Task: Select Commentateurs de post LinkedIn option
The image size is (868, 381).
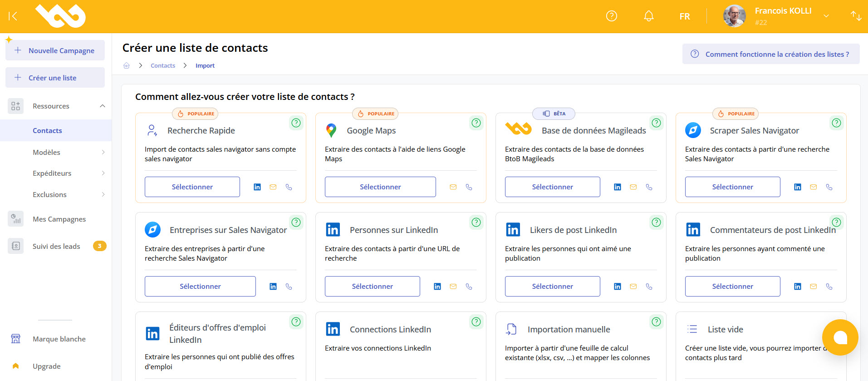Action: click(733, 286)
